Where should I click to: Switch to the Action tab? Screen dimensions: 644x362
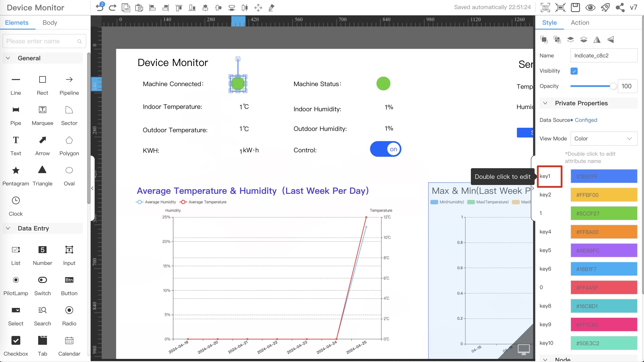579,23
